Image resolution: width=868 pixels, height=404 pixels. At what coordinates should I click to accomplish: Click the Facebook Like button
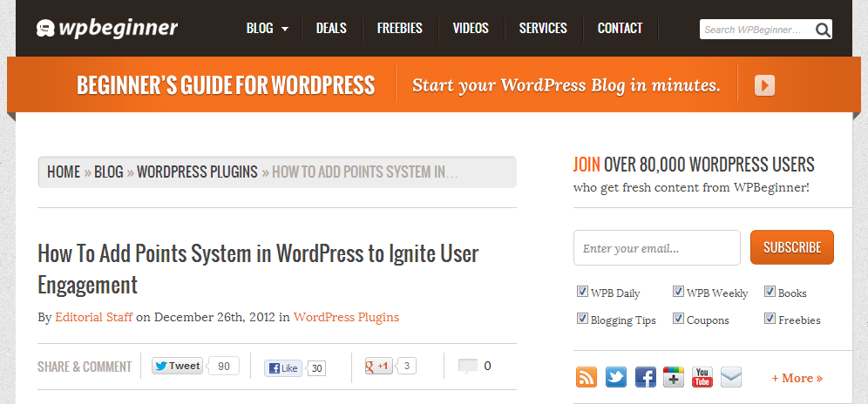click(283, 368)
